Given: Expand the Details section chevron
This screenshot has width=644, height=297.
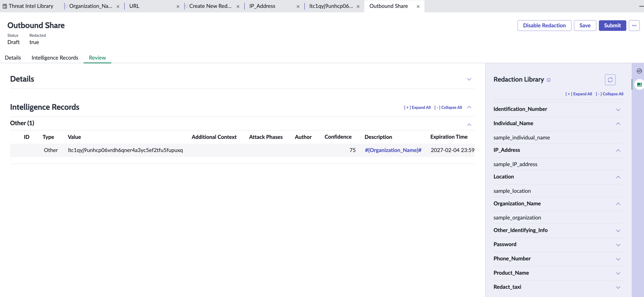Looking at the screenshot, I should [x=469, y=79].
